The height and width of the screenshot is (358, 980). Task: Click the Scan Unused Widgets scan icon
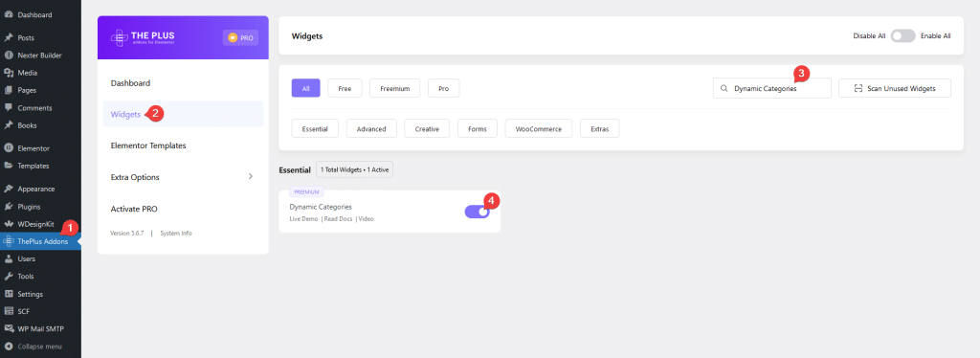858,89
